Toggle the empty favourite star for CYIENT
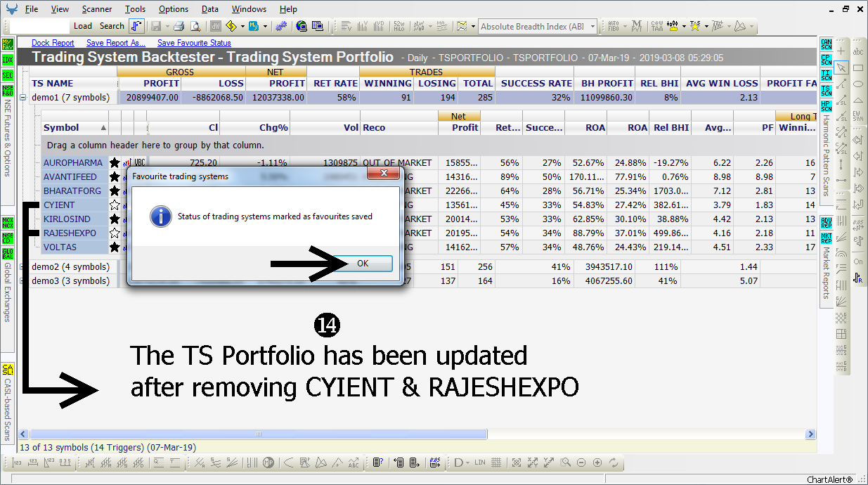 pyautogui.click(x=115, y=205)
